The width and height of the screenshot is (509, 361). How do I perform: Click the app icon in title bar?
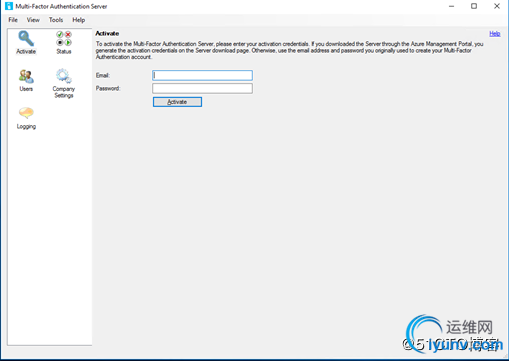click(x=9, y=6)
